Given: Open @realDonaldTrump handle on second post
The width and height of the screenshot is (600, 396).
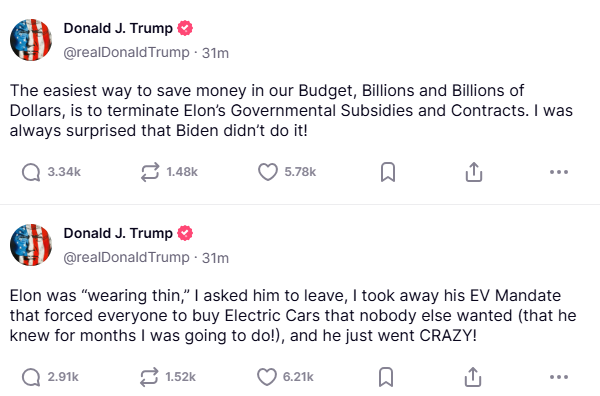Looking at the screenshot, I should tap(126, 257).
